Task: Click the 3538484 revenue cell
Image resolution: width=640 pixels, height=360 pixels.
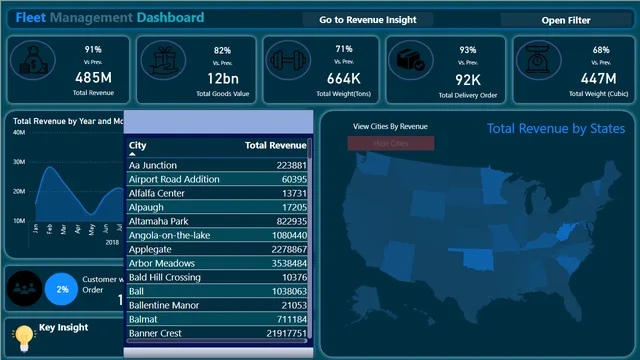Action: tap(289, 263)
